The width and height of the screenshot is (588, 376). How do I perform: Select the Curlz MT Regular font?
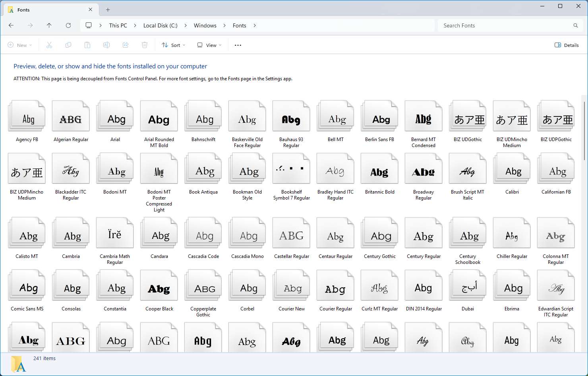tap(379, 291)
